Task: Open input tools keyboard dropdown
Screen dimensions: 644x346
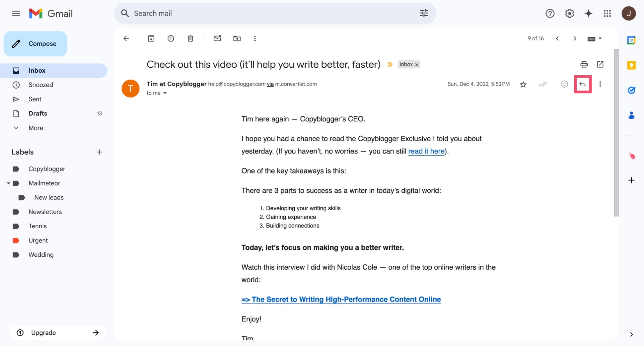Action: [595, 39]
